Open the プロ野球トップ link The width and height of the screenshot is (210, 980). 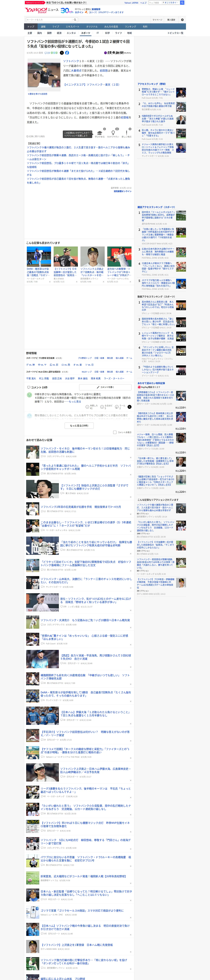85,358
